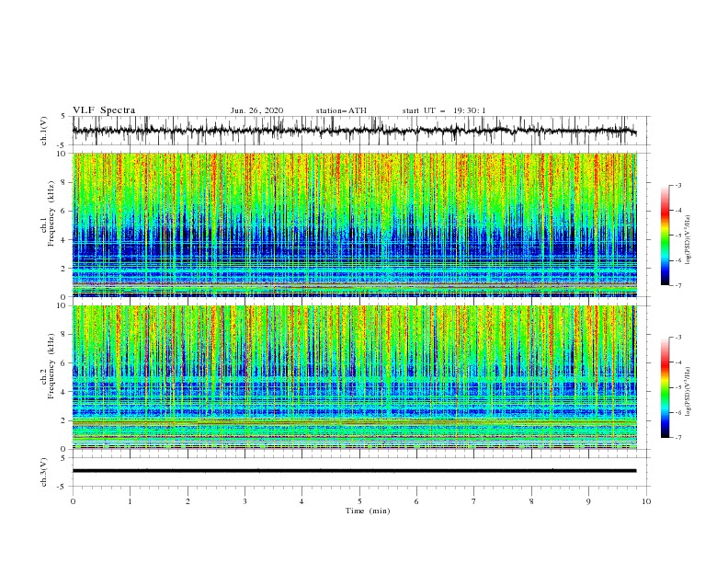Click the upper PSD color scale bar
Image resolution: width=728 pixels, height=563 pixels.
pyautogui.click(x=665, y=236)
